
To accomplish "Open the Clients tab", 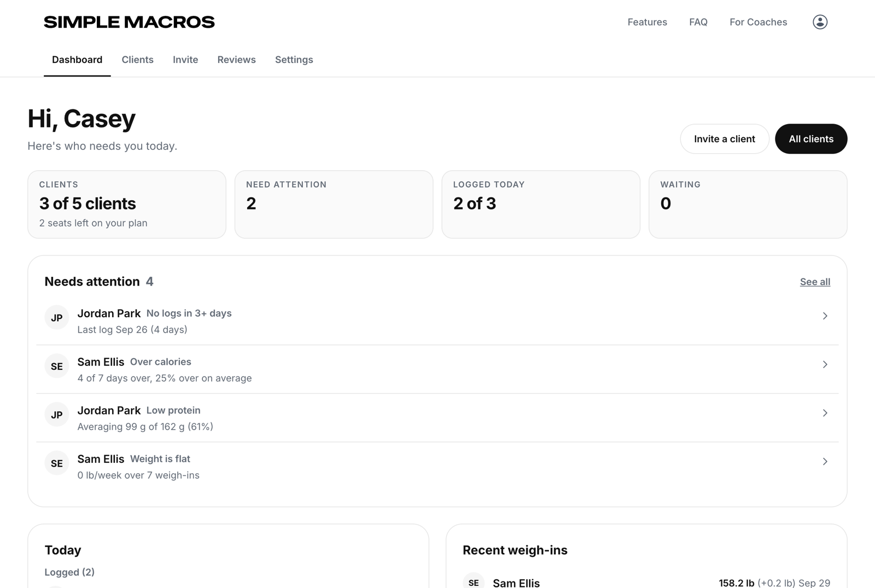I will tap(137, 60).
